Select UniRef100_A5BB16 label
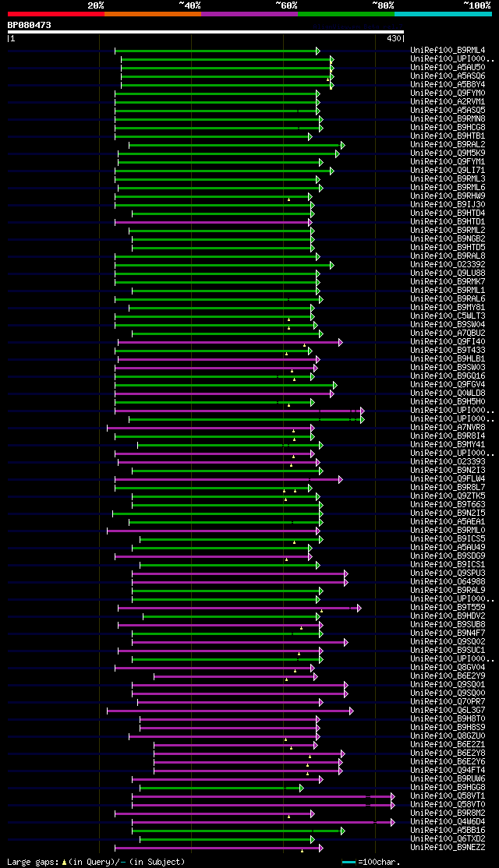Screen dimensions: 499x868 point(448,831)
